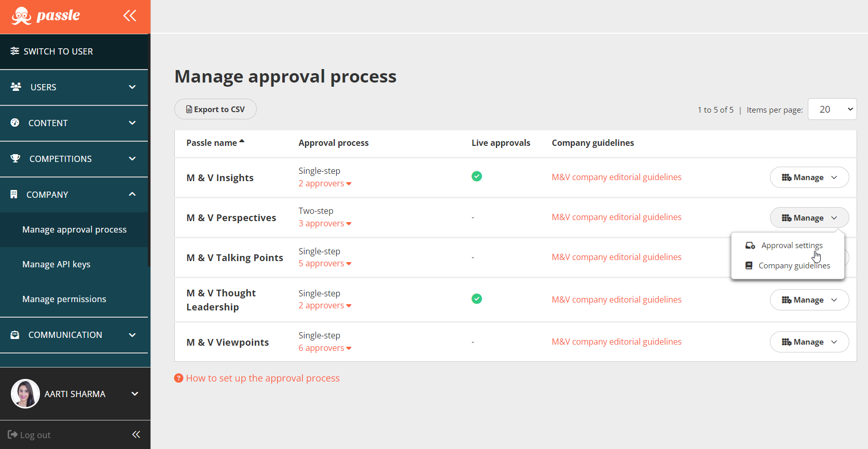Viewport: 868px width, 449px height.
Task: Collapse sidebar using top double-chevron icon
Action: [130, 16]
